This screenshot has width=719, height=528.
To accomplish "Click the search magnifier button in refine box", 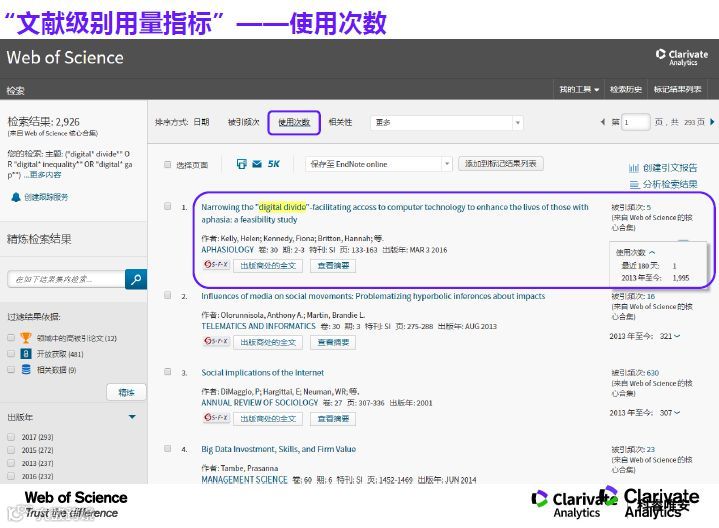I will [136, 279].
